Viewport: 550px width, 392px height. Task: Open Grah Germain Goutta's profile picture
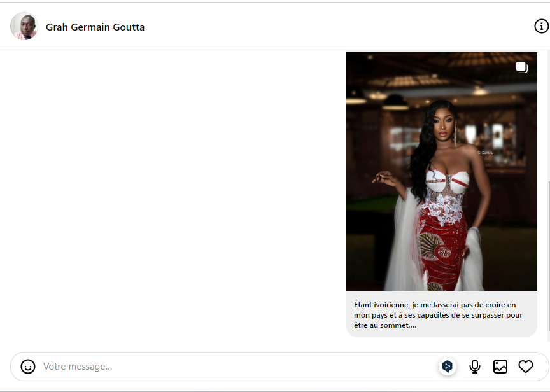click(x=24, y=26)
